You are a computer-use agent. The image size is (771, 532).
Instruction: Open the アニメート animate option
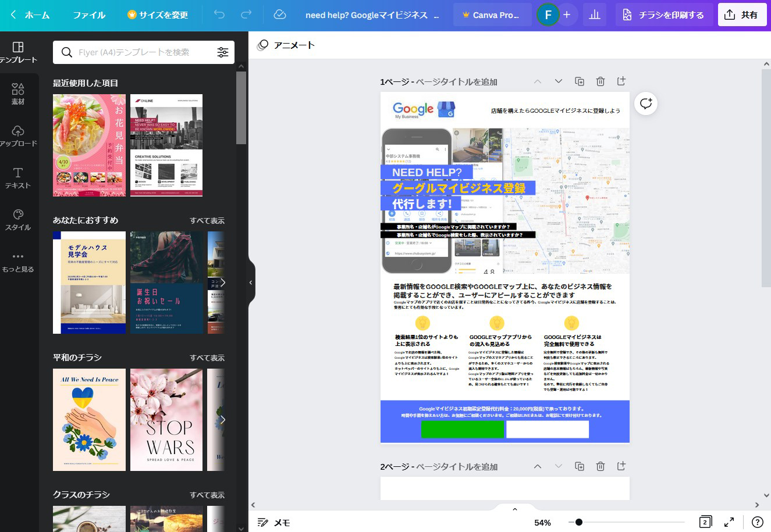pyautogui.click(x=286, y=45)
